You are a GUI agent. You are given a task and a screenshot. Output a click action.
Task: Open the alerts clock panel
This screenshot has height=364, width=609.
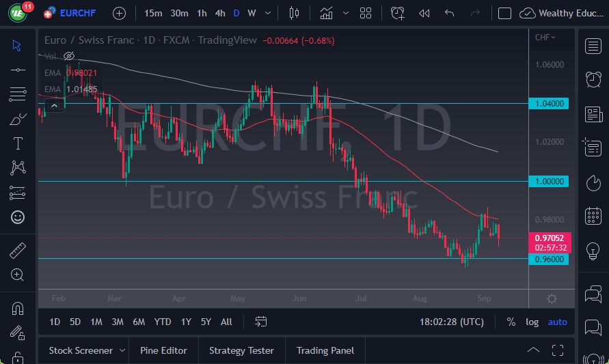pos(593,79)
